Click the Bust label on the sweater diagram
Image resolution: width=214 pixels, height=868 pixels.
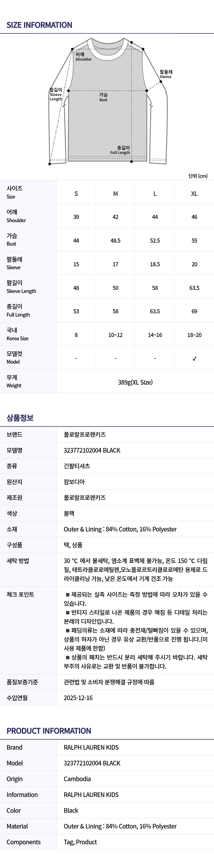[x=103, y=97]
